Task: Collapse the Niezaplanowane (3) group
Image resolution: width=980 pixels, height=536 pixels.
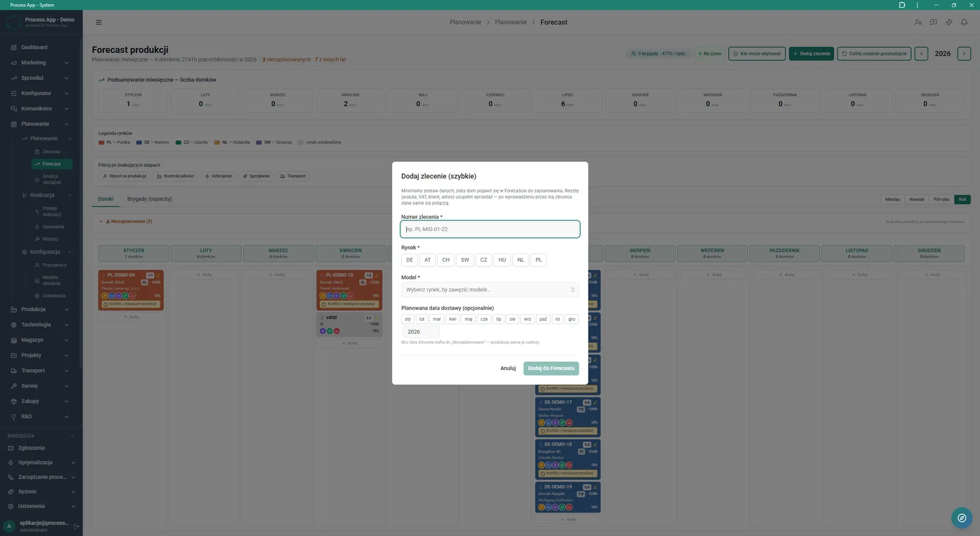Action: pos(101,222)
